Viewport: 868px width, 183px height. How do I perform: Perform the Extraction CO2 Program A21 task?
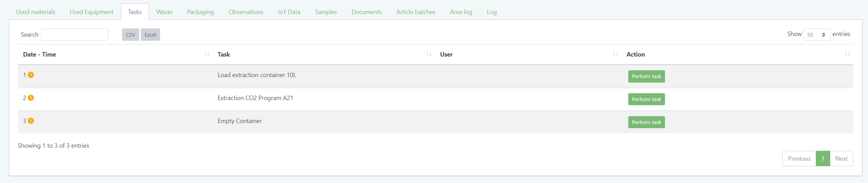[646, 99]
